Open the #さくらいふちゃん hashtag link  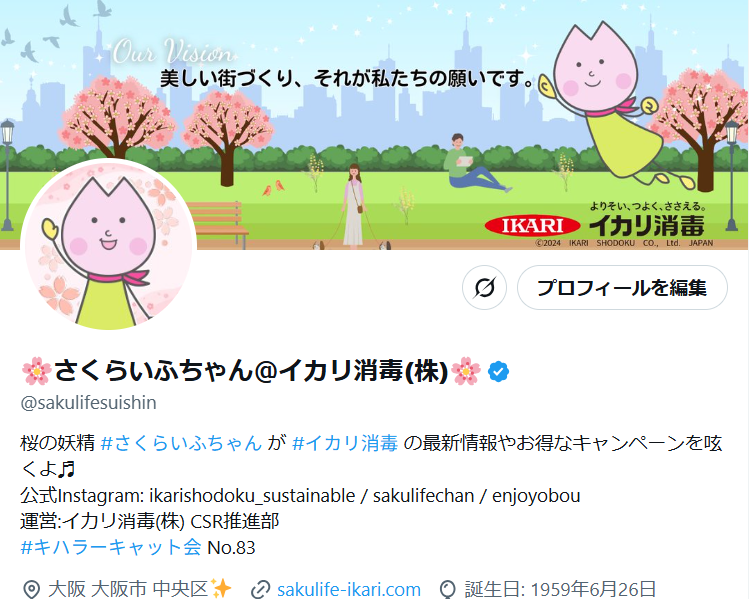pos(182,443)
